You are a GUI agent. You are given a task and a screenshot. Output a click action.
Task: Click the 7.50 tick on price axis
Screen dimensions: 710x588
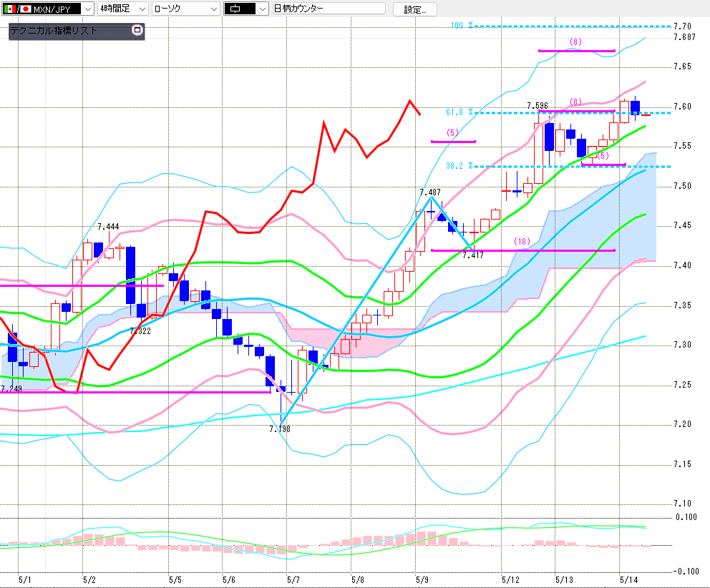pyautogui.click(x=682, y=186)
